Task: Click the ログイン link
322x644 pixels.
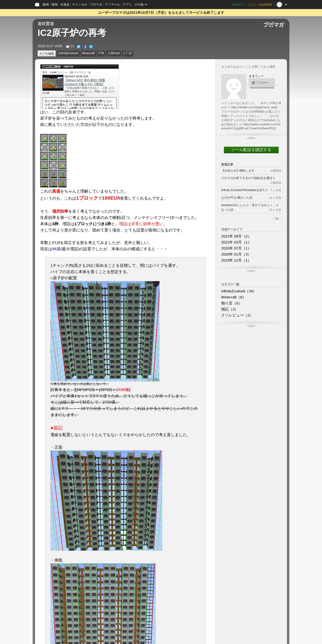Action: pyautogui.click(x=238, y=5)
